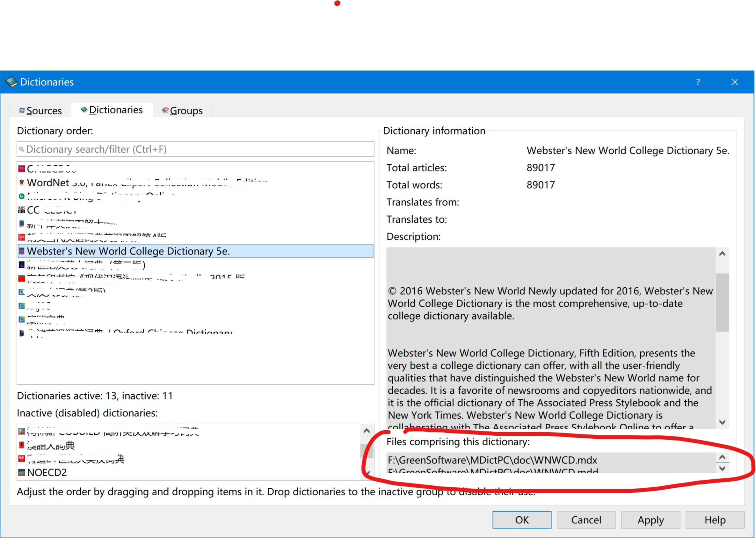756x538 pixels.
Task: Select the NOECD2 inactive dictionary
Action: pyautogui.click(x=47, y=472)
